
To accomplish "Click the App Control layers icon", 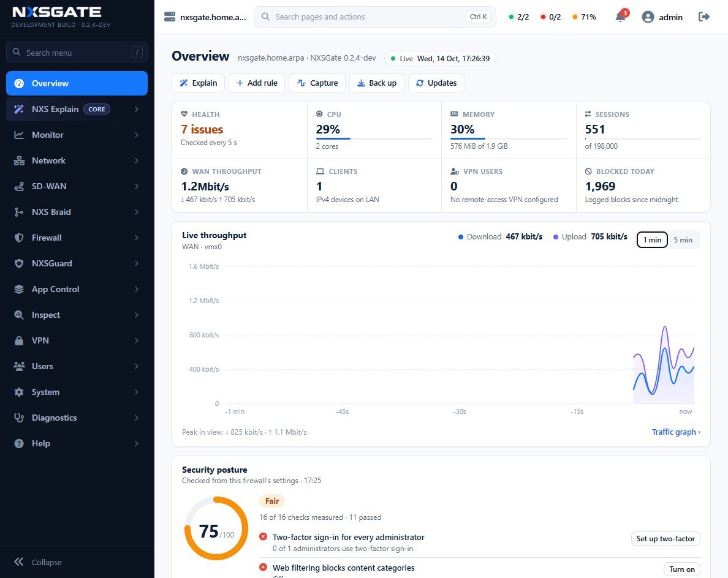I will click(19, 290).
